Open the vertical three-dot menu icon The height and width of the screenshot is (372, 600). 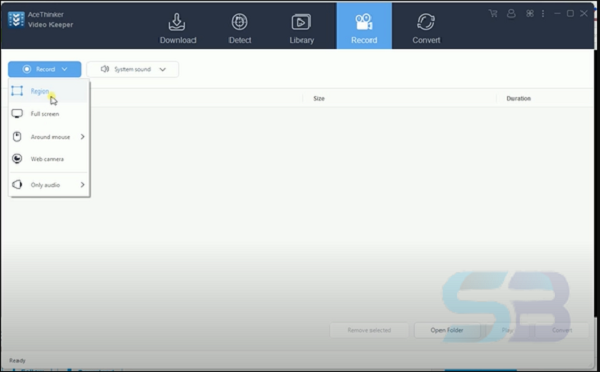[x=543, y=14]
